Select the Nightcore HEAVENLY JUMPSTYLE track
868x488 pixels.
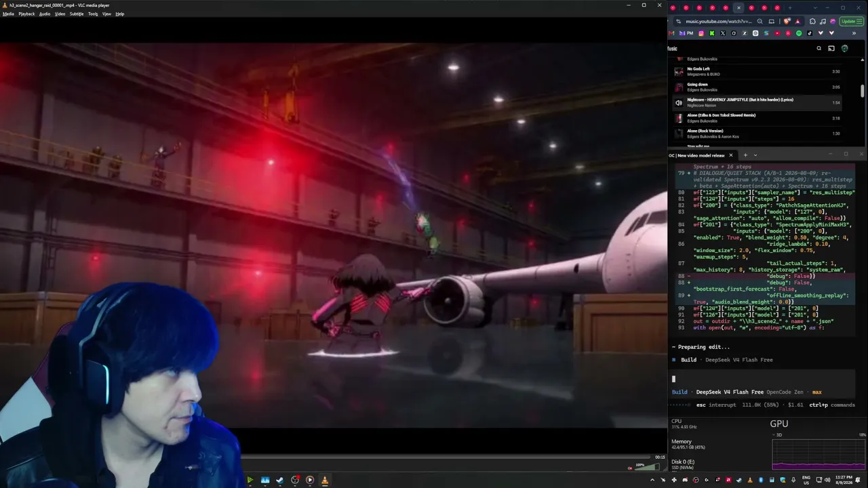(x=757, y=102)
